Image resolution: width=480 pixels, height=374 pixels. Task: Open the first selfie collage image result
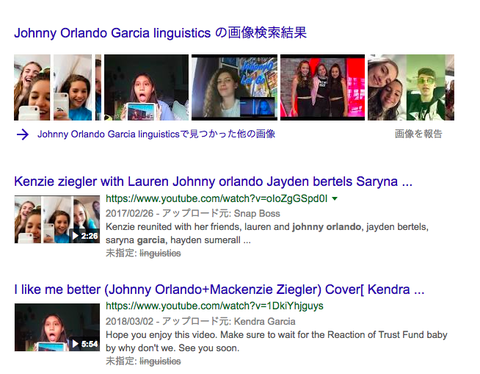pyautogui.click(x=57, y=87)
